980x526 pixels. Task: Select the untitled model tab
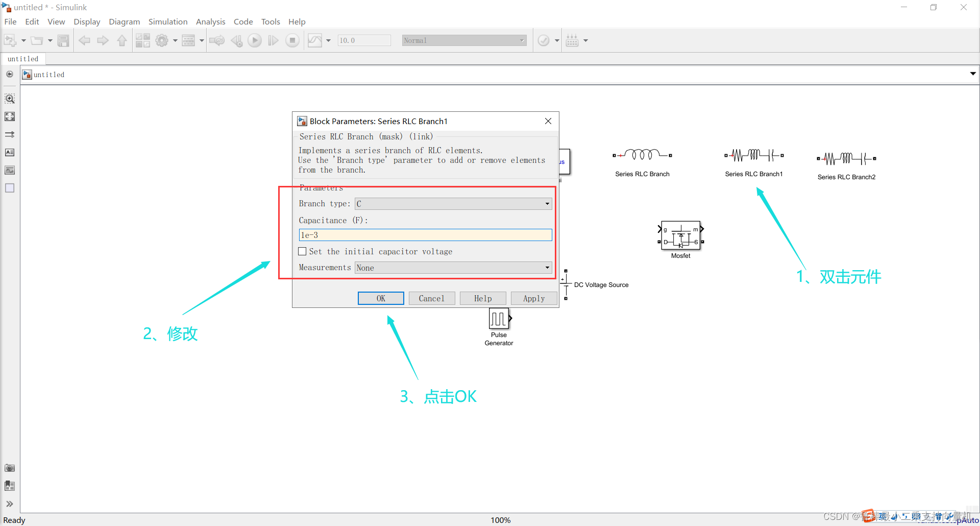pyautogui.click(x=23, y=59)
